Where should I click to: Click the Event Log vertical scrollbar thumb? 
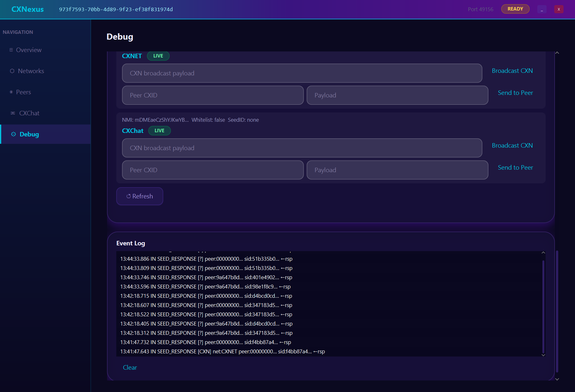[543, 307]
